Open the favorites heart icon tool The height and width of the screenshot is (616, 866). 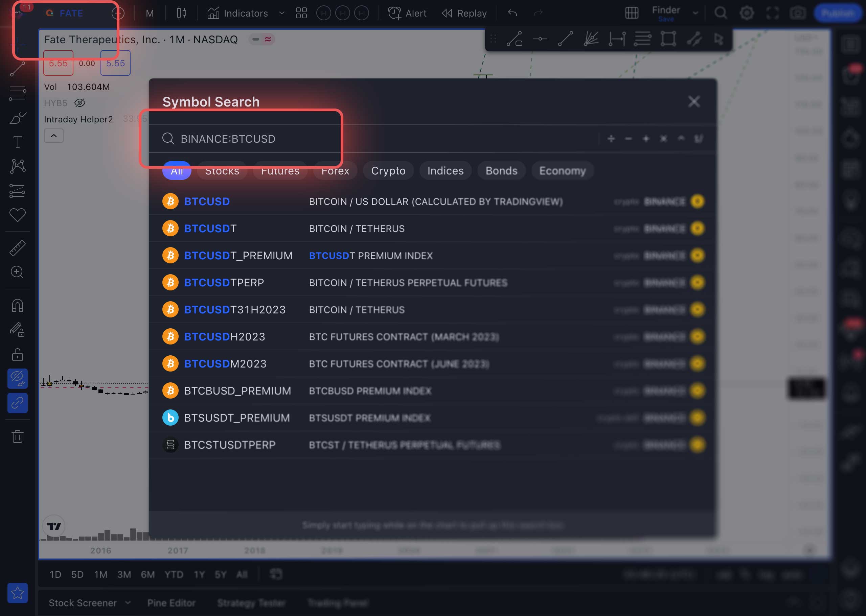pyautogui.click(x=18, y=215)
